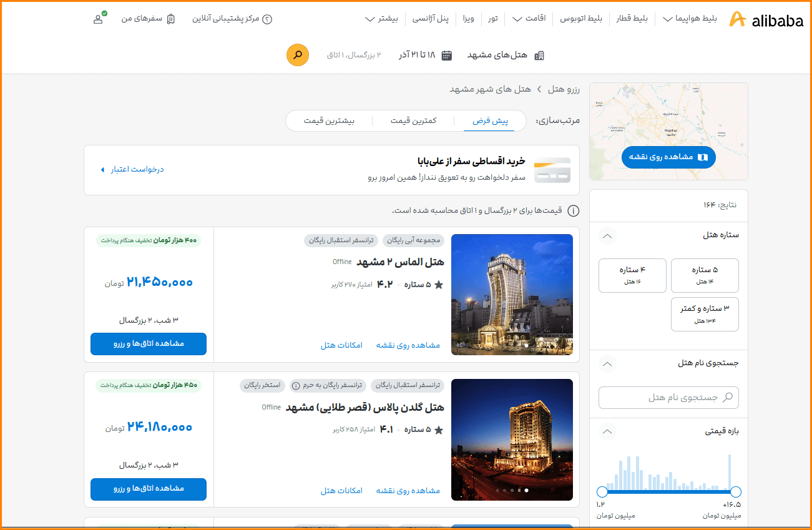This screenshot has height=530, width=812.
Task: Click the online support center help icon
Action: click(x=267, y=19)
